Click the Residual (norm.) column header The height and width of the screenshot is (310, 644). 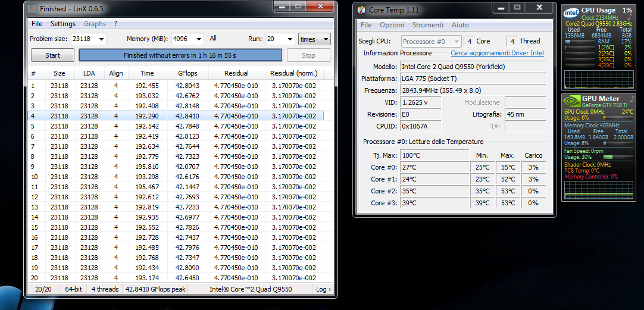click(294, 73)
